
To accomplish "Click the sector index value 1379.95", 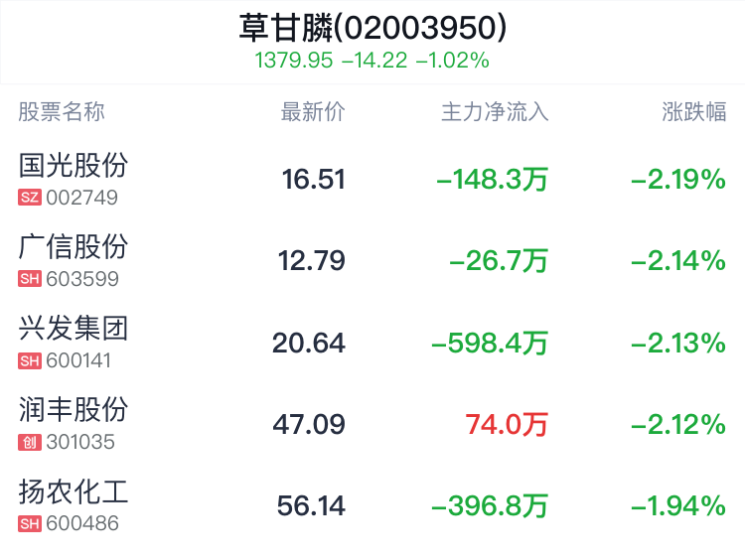I will coord(293,60).
